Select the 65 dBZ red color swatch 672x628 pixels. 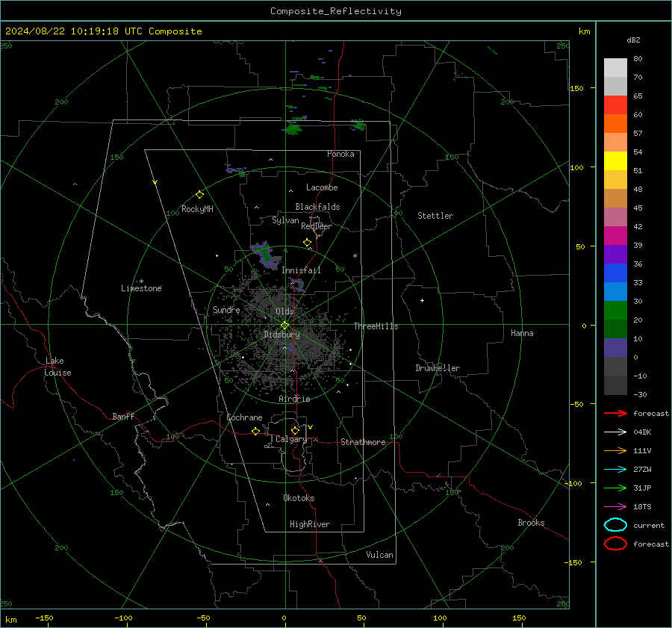coord(615,105)
